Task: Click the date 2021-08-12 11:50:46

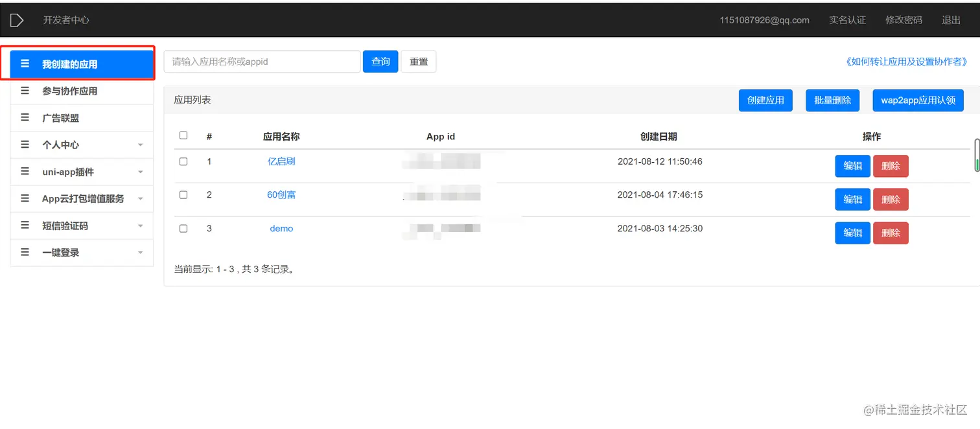Action: click(x=660, y=161)
